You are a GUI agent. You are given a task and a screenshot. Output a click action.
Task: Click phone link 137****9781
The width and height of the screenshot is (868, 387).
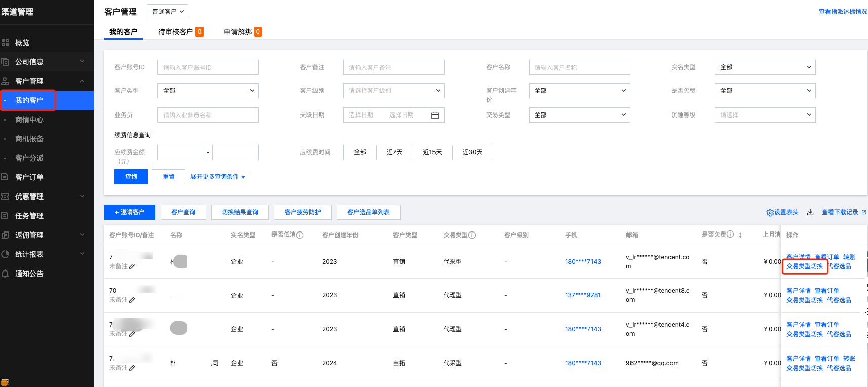click(583, 295)
